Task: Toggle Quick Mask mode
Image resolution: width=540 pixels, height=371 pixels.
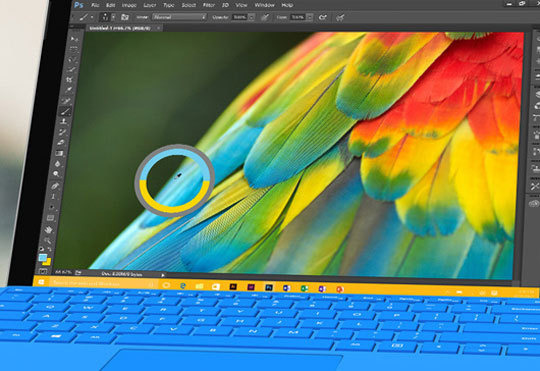Action: 43,271
